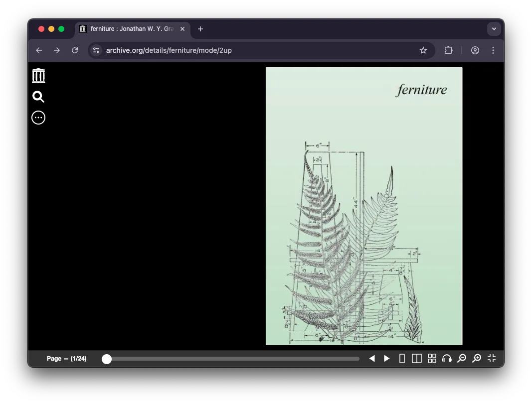Zoom in on the book page
This screenshot has height=404, width=532.
point(477,359)
